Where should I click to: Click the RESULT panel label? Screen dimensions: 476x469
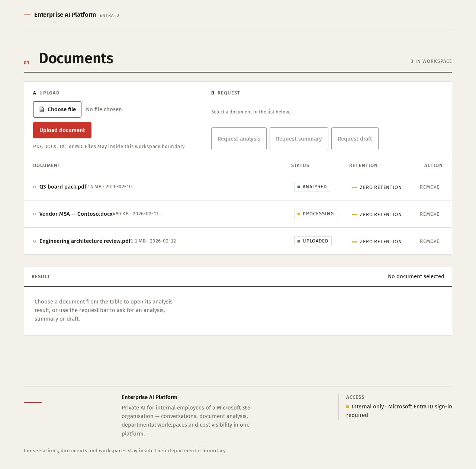(41, 277)
